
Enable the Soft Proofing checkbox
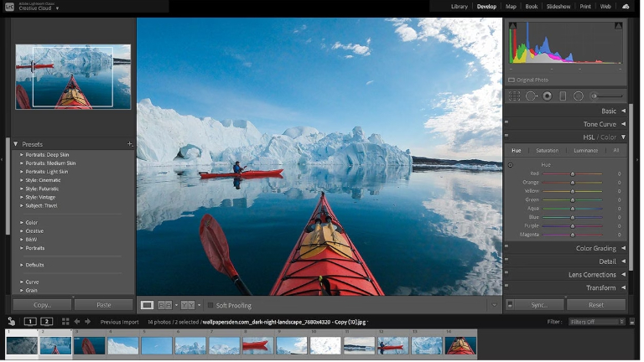click(211, 306)
